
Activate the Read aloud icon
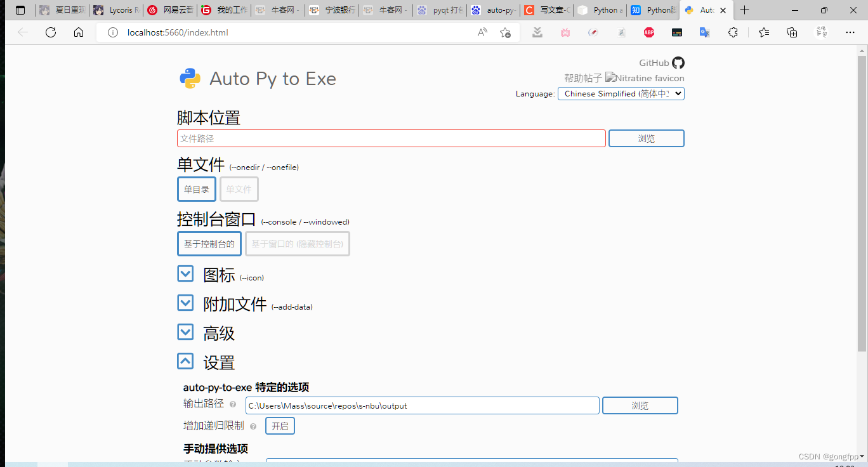tap(482, 32)
